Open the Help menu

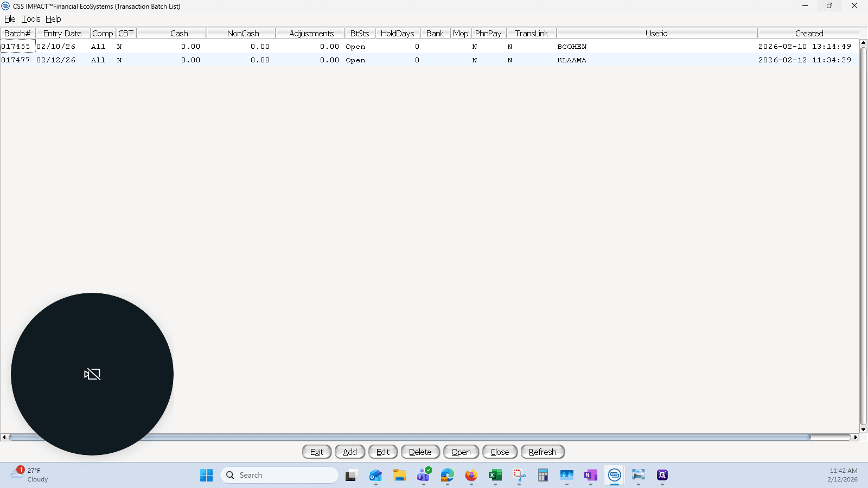tap(53, 19)
